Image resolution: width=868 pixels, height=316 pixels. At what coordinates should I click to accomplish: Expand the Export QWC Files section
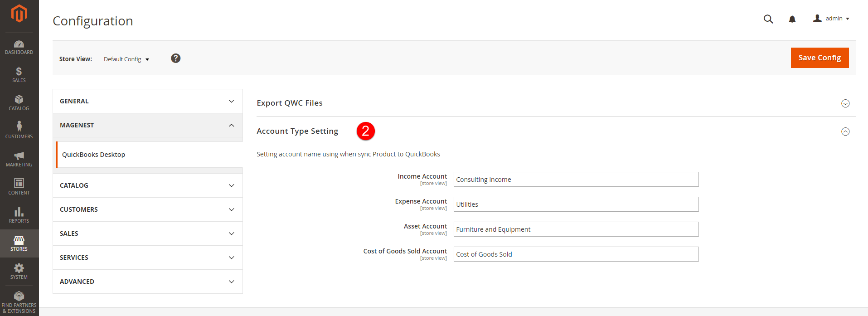(x=845, y=103)
